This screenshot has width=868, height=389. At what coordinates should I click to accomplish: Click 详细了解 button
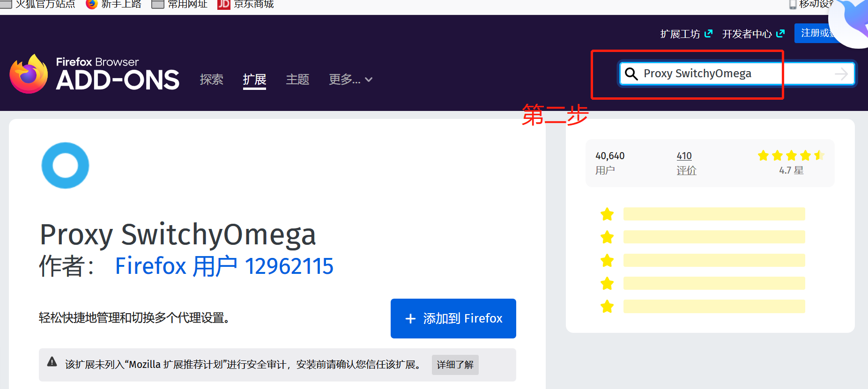(x=455, y=365)
